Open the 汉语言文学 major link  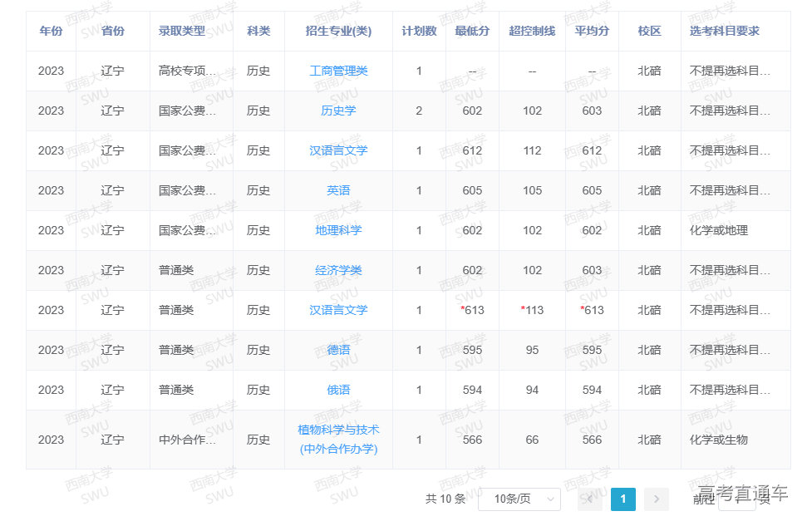(338, 150)
